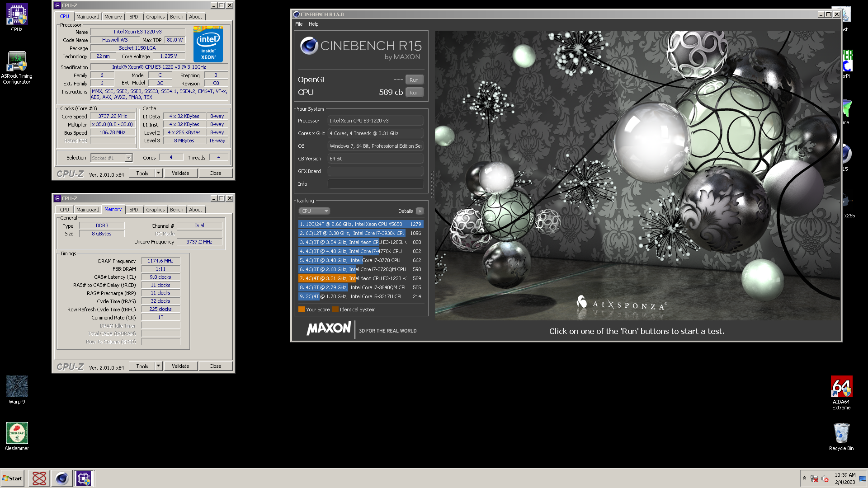Viewport: 868px width, 488px height.
Task: Switch to Bench tab in top CPU-Z
Action: [177, 17]
